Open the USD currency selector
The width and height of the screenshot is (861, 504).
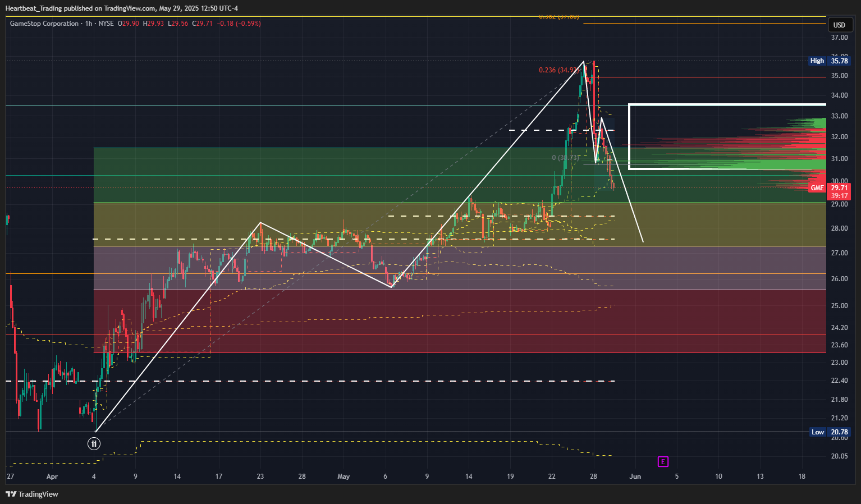(839, 25)
